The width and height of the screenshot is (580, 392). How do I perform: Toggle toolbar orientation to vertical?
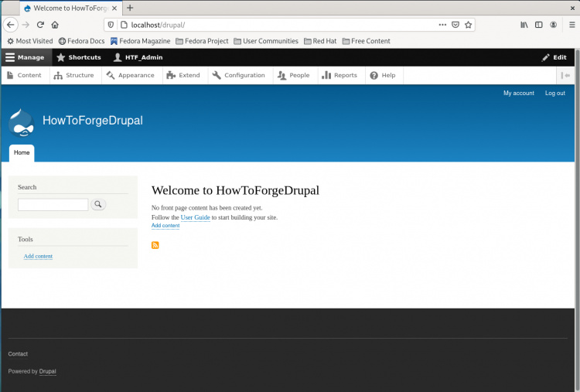point(565,76)
